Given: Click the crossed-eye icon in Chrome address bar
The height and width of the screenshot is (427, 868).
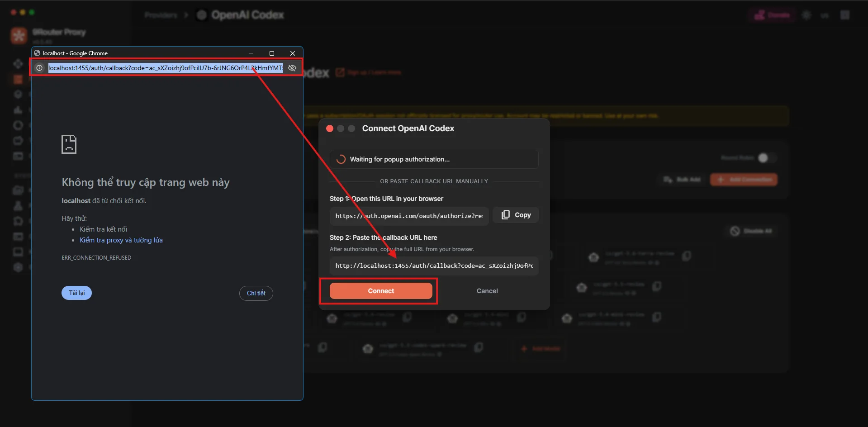Looking at the screenshot, I should [292, 68].
